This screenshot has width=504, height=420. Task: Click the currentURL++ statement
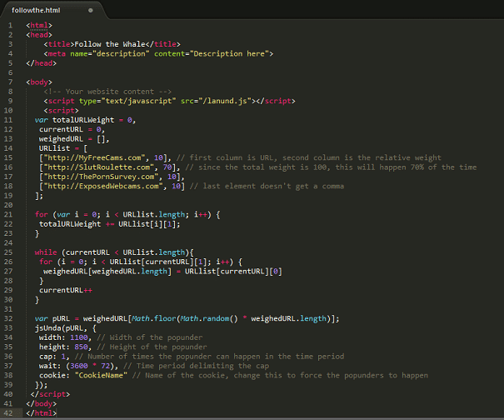[x=66, y=290]
